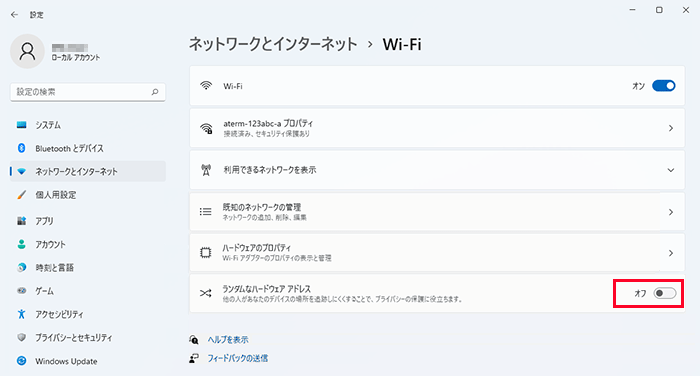Click the search magnifier icon in settings search
This screenshot has height=376, width=700.
point(155,92)
